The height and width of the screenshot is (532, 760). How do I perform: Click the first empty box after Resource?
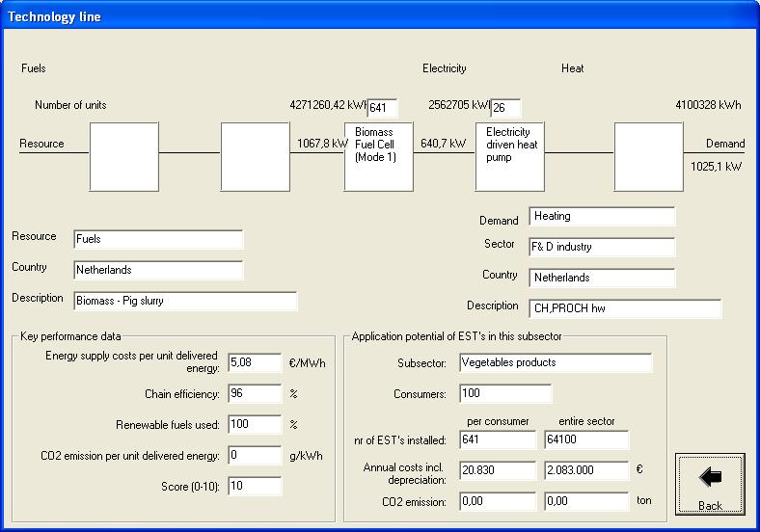(124, 156)
